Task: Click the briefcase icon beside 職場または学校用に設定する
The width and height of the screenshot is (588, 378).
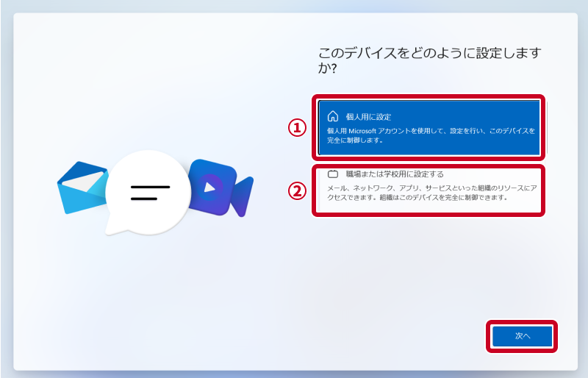Action: pos(333,174)
